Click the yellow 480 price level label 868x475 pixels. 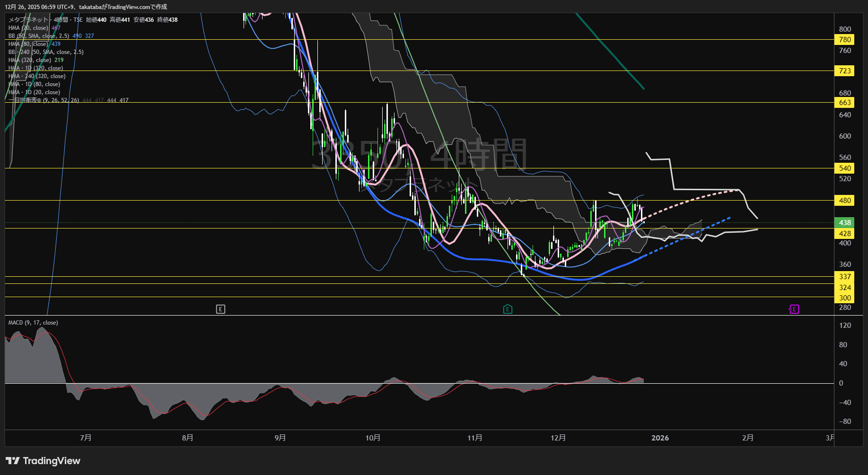[x=845, y=201]
